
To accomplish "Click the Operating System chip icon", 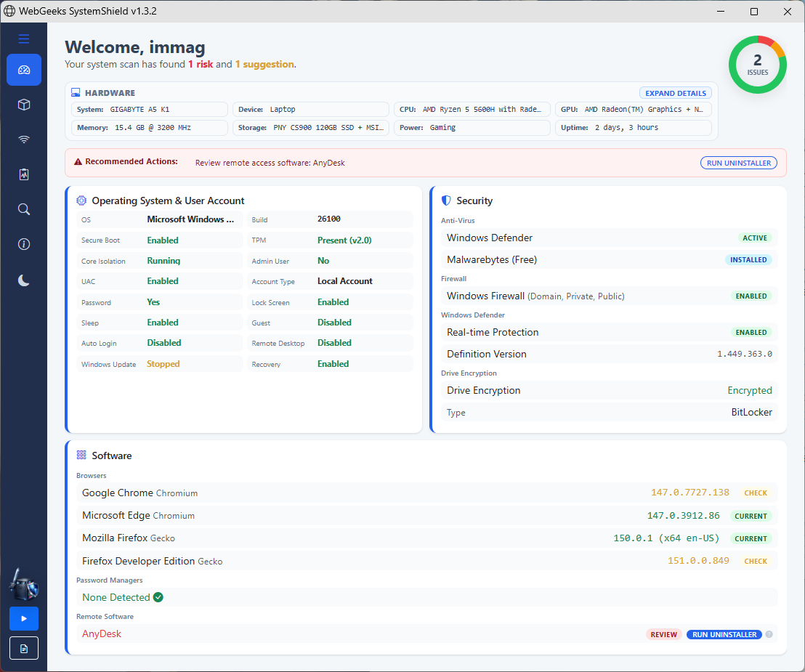I will 81,201.
